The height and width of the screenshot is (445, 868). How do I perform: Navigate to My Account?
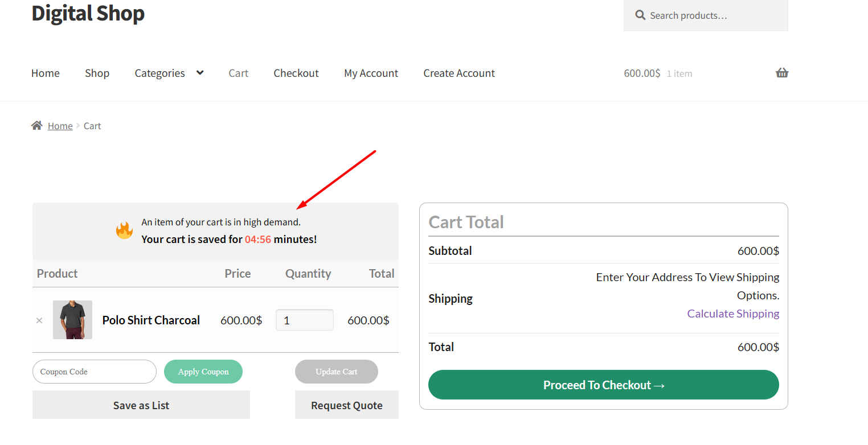(371, 73)
